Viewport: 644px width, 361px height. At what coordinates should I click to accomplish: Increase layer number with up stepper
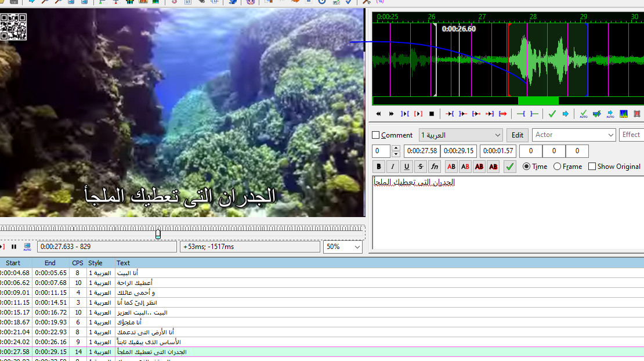click(396, 148)
